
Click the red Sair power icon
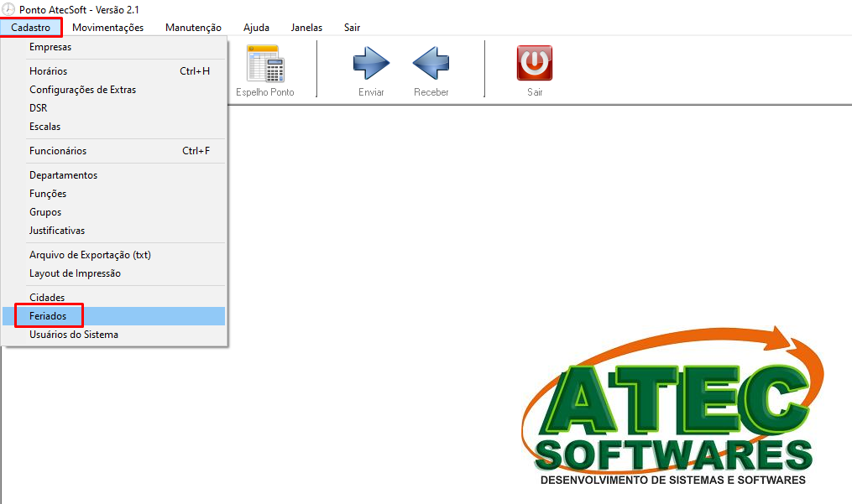[x=535, y=63]
